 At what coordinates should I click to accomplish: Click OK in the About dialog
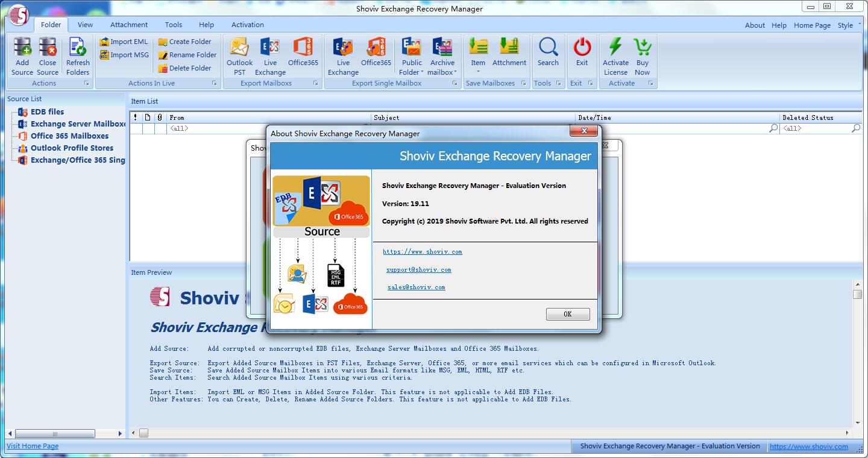pos(568,314)
